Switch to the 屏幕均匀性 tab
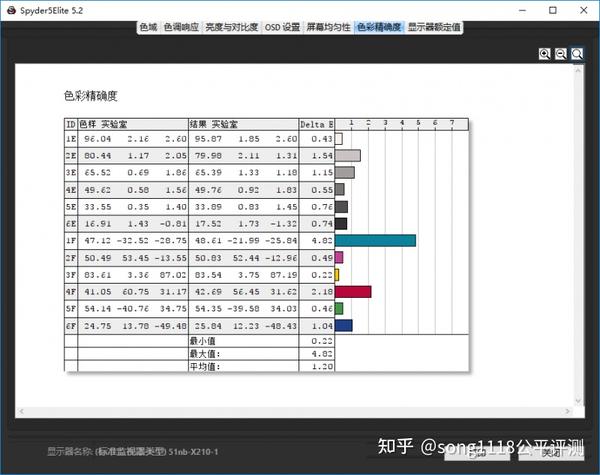Screen dimensions: 600x475 coord(328,27)
